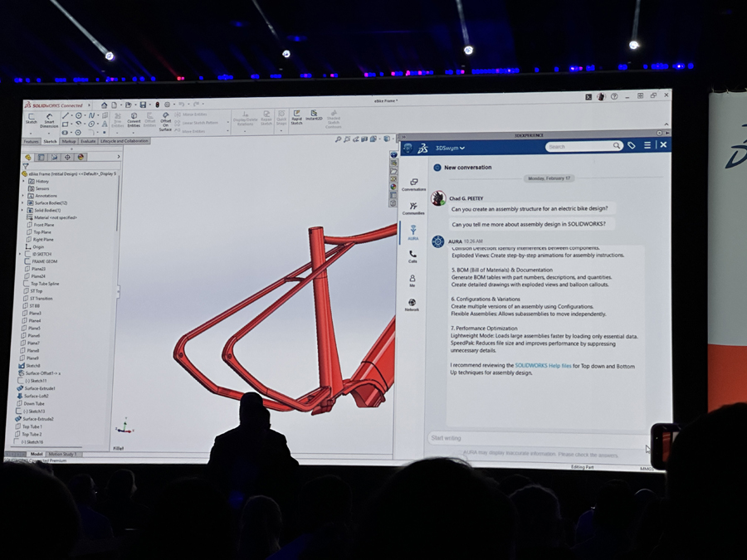This screenshot has height=560, width=747.
Task: Click the Convert Entities tool
Action: pos(134,121)
